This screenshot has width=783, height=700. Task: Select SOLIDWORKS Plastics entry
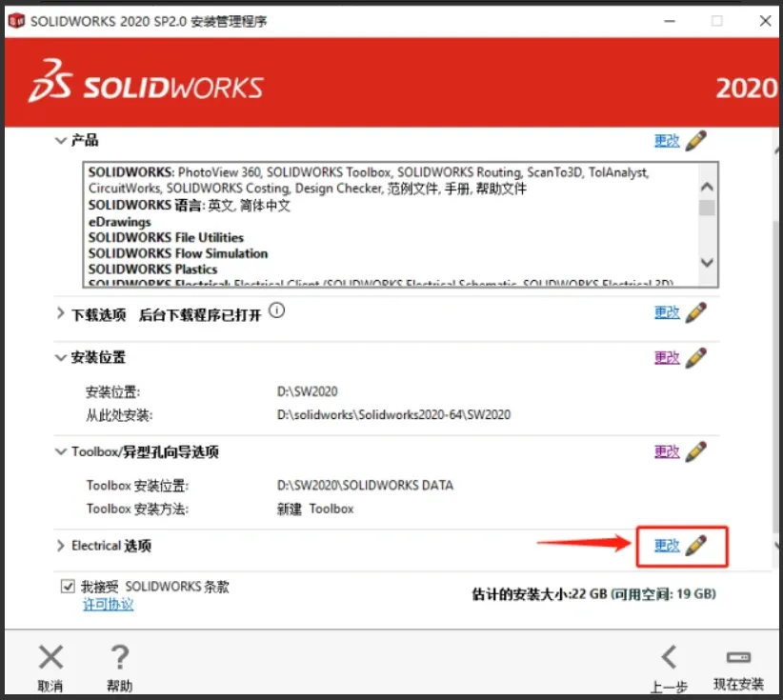(152, 270)
